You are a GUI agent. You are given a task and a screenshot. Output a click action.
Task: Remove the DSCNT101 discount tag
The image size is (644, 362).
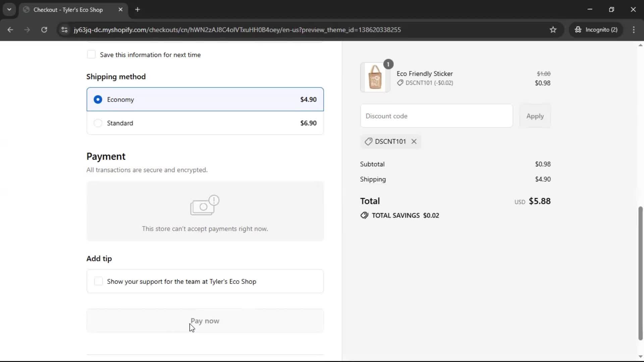[414, 141]
